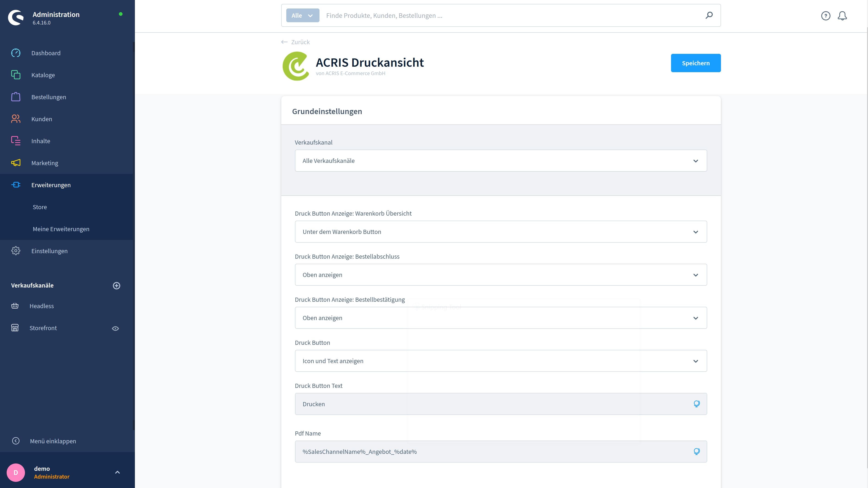Click the green online status dot
Screen dimensions: 868x488
click(x=121, y=14)
